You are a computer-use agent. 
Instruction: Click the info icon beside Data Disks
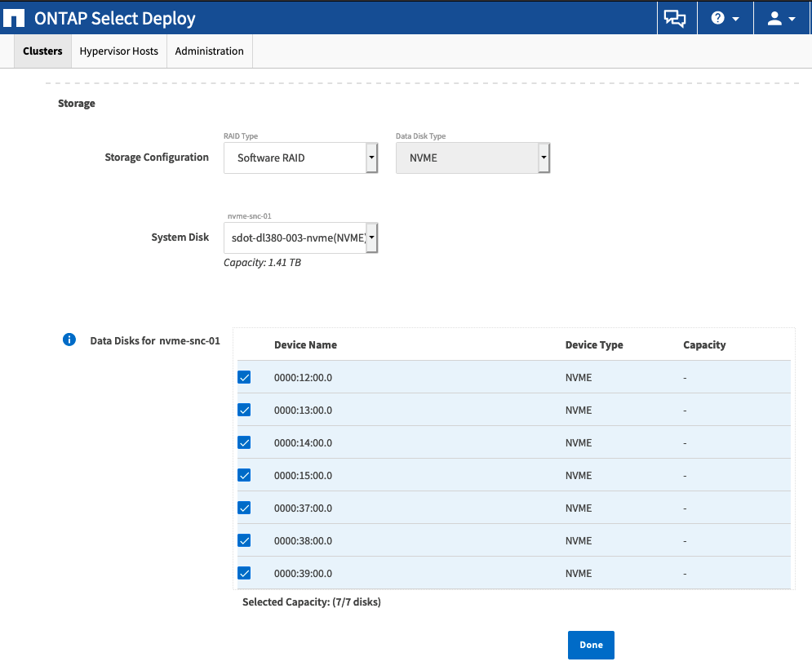(x=69, y=340)
